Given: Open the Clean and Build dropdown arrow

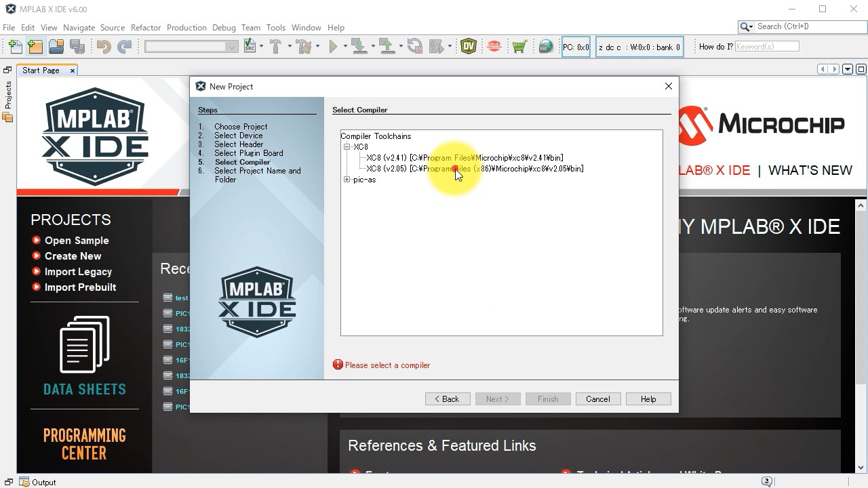Looking at the screenshot, I should click(317, 47).
